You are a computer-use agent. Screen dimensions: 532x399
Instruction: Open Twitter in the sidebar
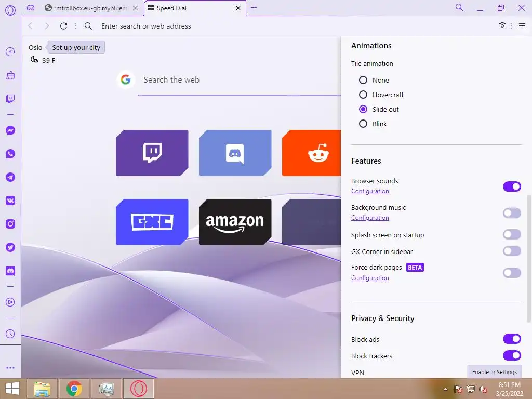(10, 247)
